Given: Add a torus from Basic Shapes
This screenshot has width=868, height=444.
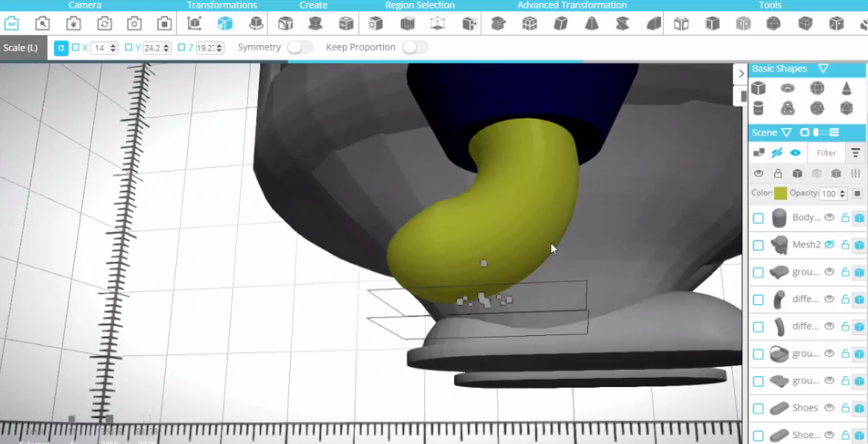Looking at the screenshot, I should tap(787, 88).
